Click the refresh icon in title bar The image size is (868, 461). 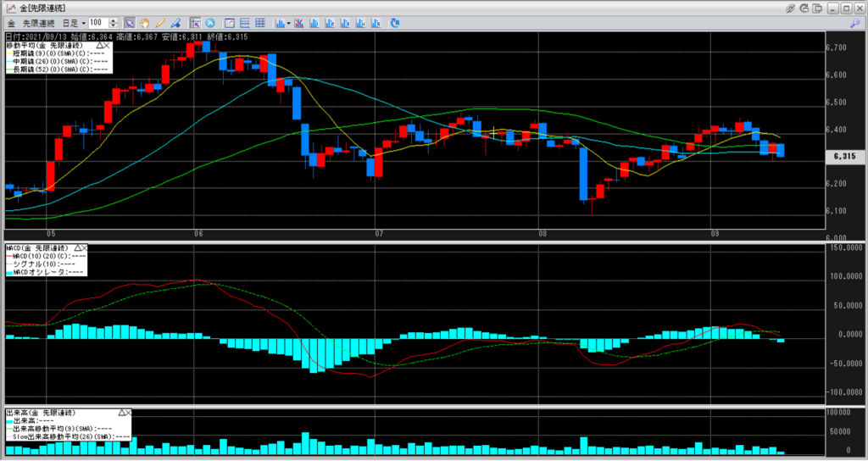pos(804,8)
